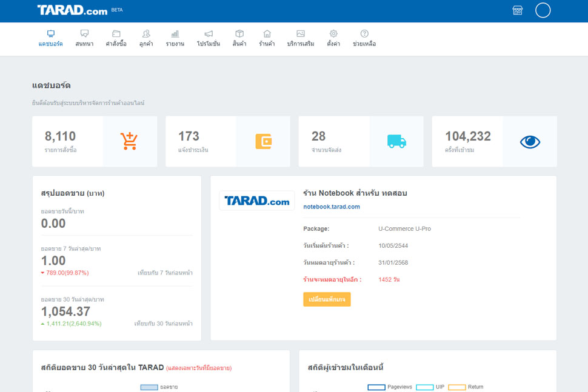
Task: Select the โปรโมชั่น menu label
Action: click(x=209, y=44)
